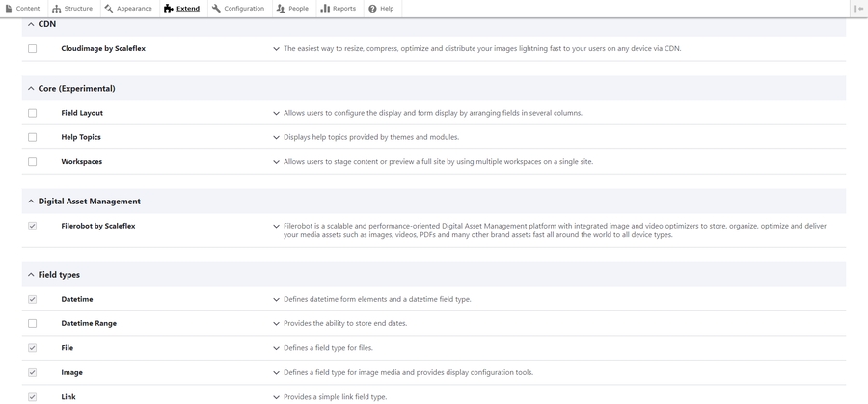
Task: Tick the Datetime Range module checkbox
Action: coord(32,324)
